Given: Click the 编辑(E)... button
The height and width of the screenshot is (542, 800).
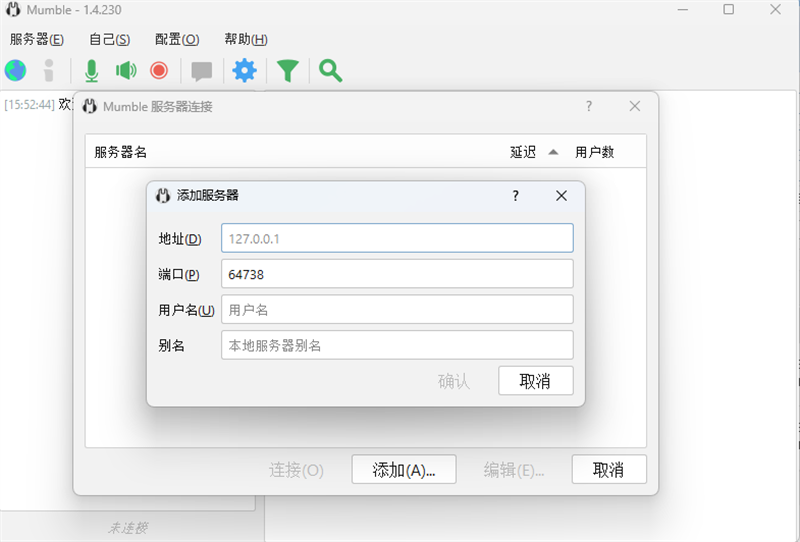Looking at the screenshot, I should click(x=514, y=470).
